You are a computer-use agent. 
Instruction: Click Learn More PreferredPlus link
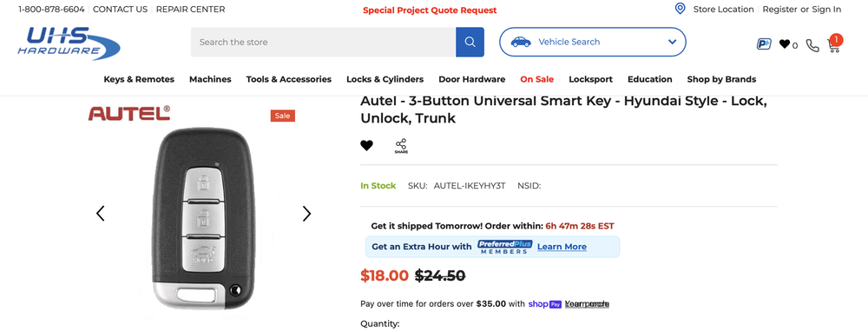[x=562, y=247]
